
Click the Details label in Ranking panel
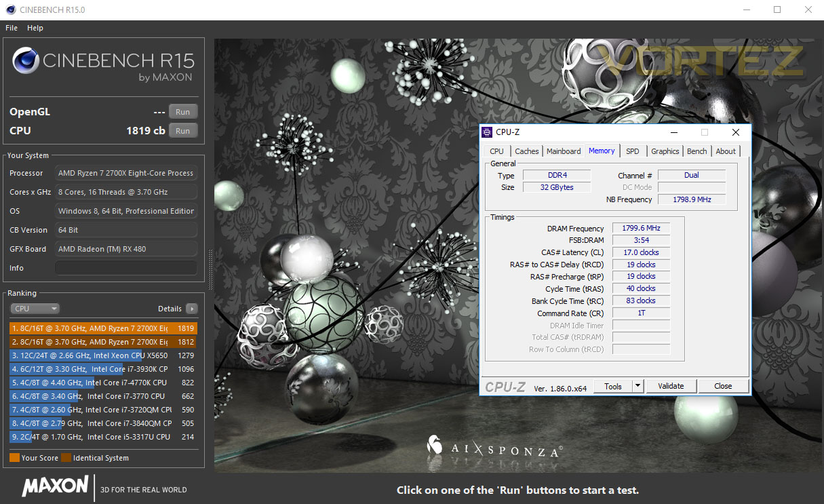(170, 309)
